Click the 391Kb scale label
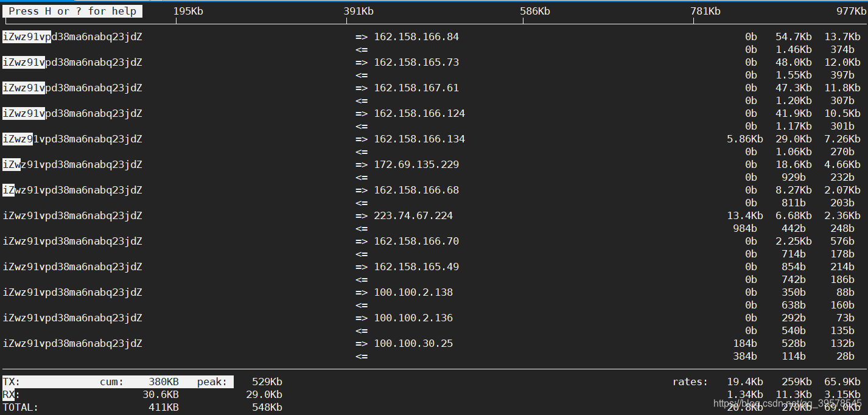 359,11
